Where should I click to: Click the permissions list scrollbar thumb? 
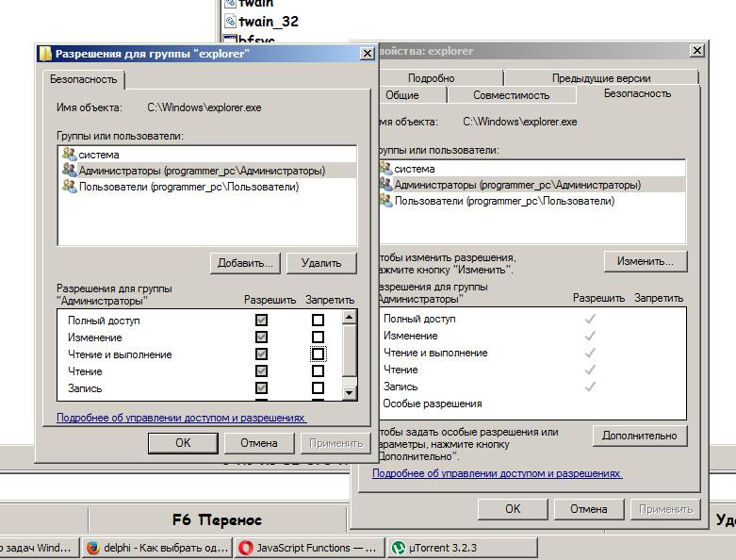(x=349, y=351)
